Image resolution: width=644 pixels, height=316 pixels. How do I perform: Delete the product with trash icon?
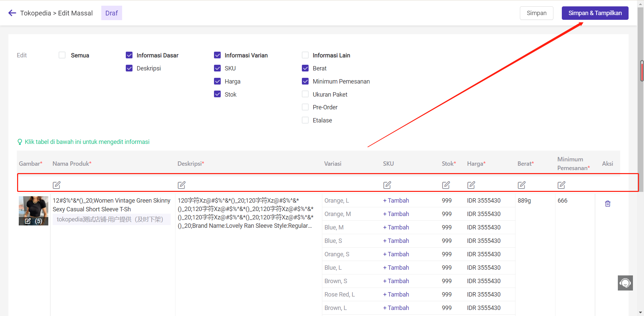(607, 204)
